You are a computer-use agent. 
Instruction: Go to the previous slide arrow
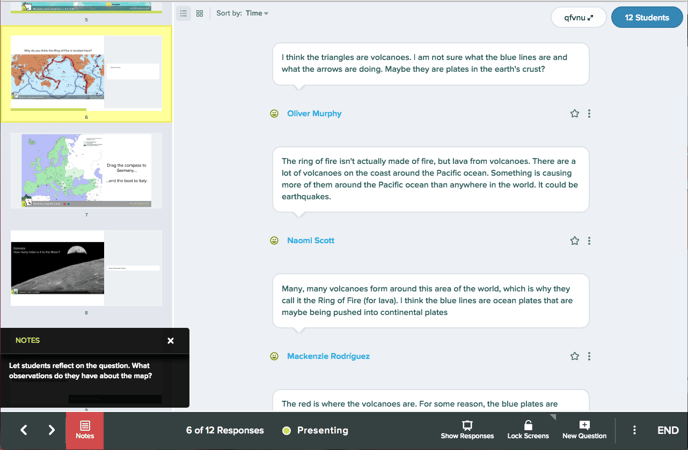[x=24, y=430]
